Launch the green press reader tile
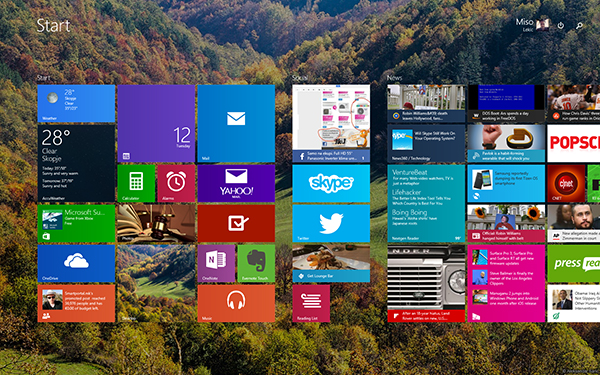Screen dimensions: 600x375 click(574, 263)
